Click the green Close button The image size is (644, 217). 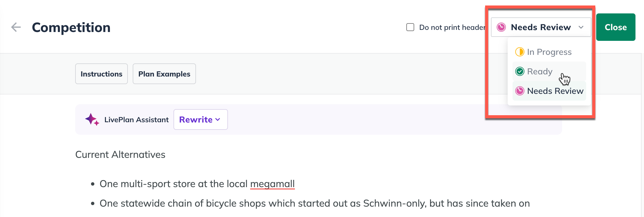[x=616, y=27]
